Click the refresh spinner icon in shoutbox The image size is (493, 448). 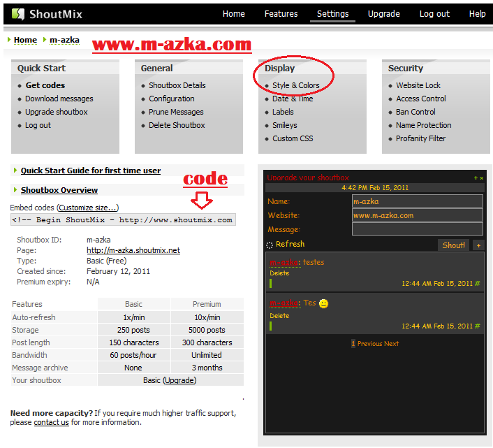coord(270,245)
